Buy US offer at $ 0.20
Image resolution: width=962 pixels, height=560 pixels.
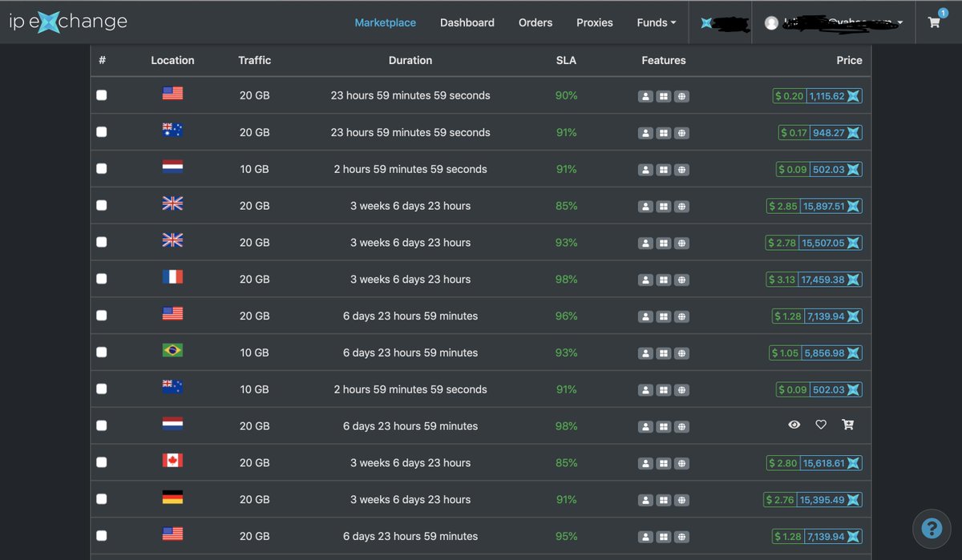point(790,96)
